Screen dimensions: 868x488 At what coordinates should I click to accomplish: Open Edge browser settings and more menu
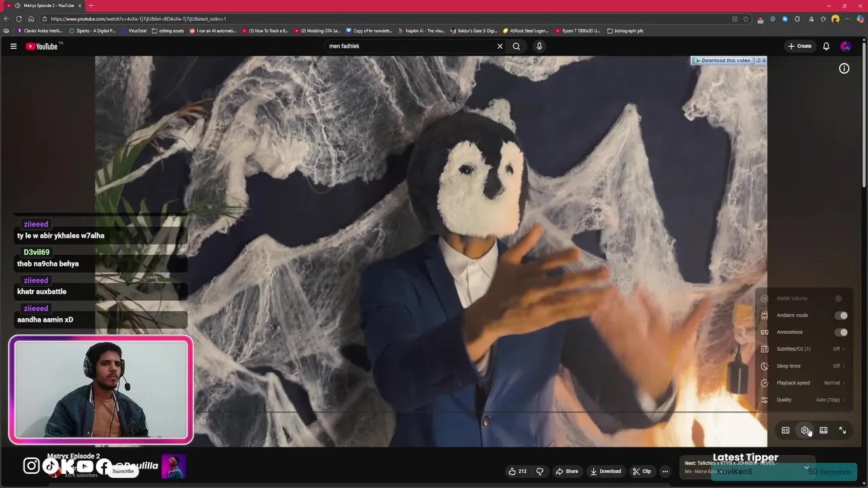(x=847, y=19)
